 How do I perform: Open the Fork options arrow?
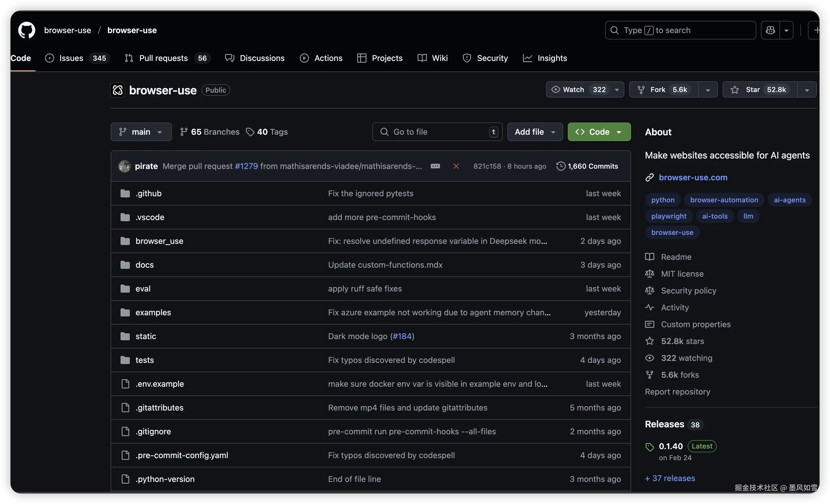point(708,90)
